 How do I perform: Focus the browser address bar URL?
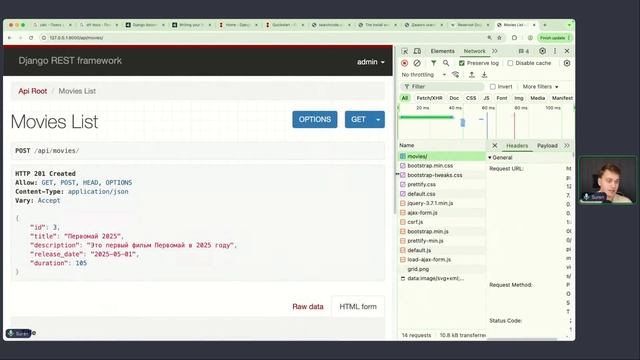(76, 38)
